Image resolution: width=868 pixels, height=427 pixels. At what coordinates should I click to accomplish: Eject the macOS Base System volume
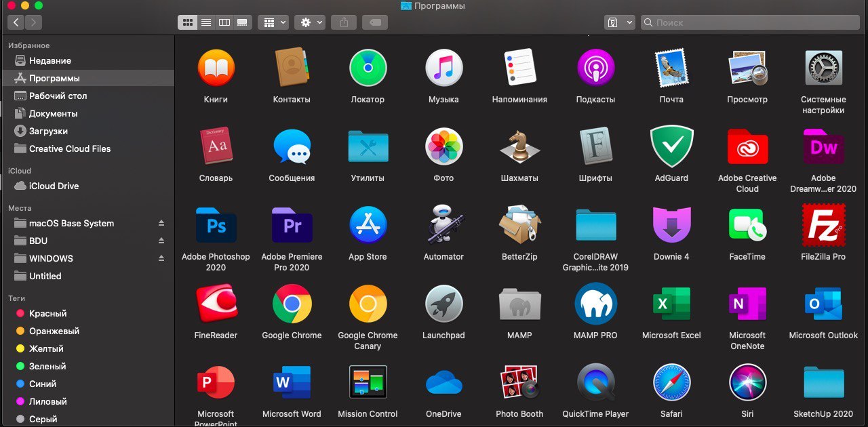pyautogui.click(x=161, y=223)
